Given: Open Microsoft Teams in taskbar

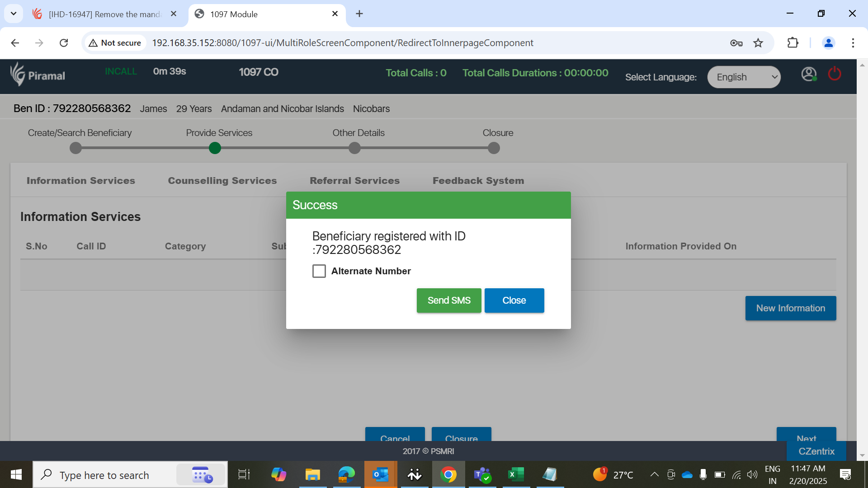Looking at the screenshot, I should click(x=482, y=474).
